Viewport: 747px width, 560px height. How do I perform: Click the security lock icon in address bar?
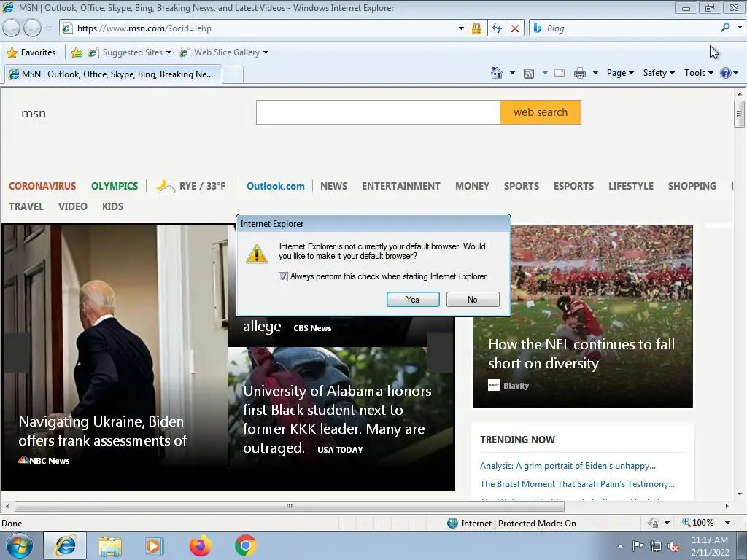pyautogui.click(x=476, y=28)
